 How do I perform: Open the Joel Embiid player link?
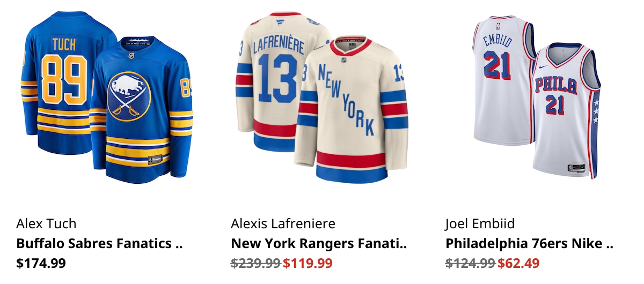click(480, 223)
